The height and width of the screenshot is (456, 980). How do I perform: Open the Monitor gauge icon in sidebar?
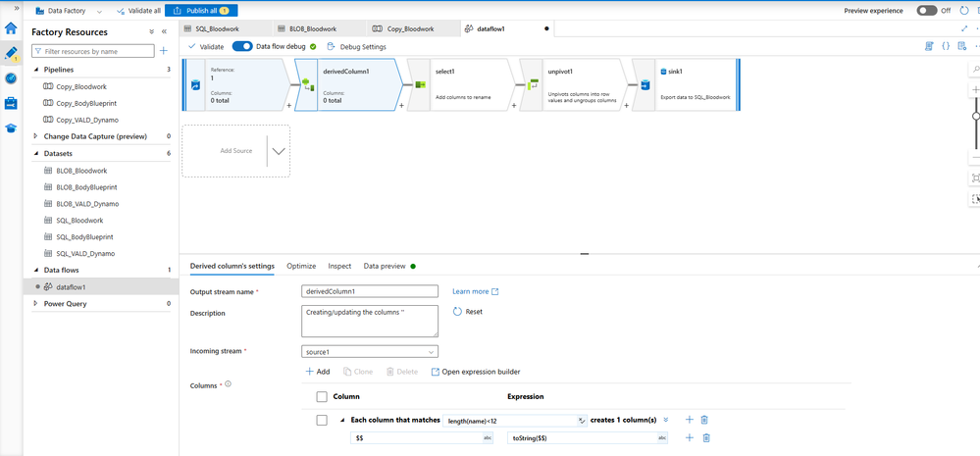point(11,78)
